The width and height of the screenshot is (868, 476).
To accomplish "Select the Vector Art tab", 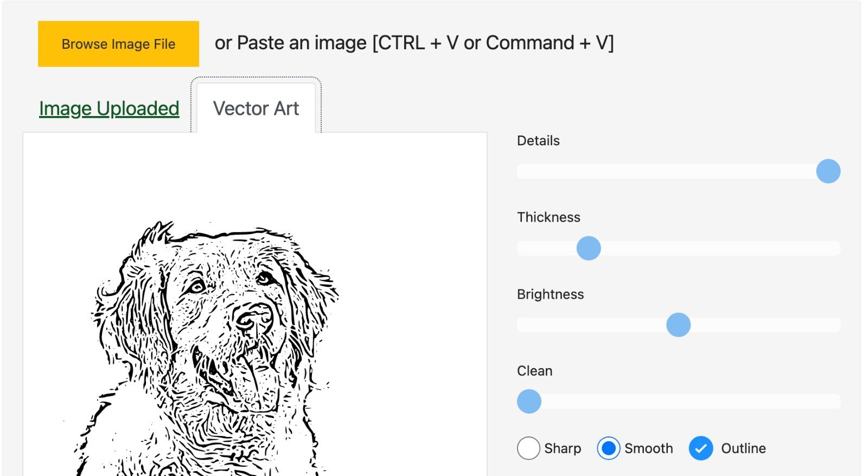I will pyautogui.click(x=256, y=108).
